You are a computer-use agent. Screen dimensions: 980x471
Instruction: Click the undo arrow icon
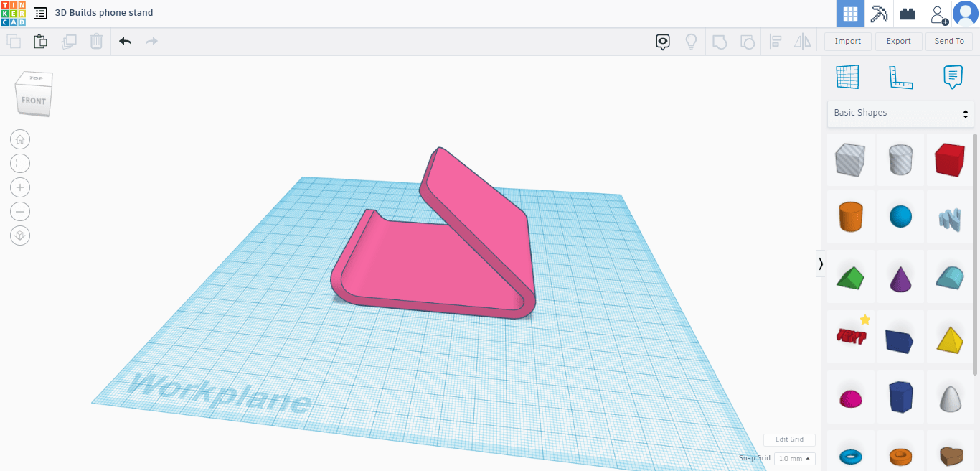tap(126, 42)
